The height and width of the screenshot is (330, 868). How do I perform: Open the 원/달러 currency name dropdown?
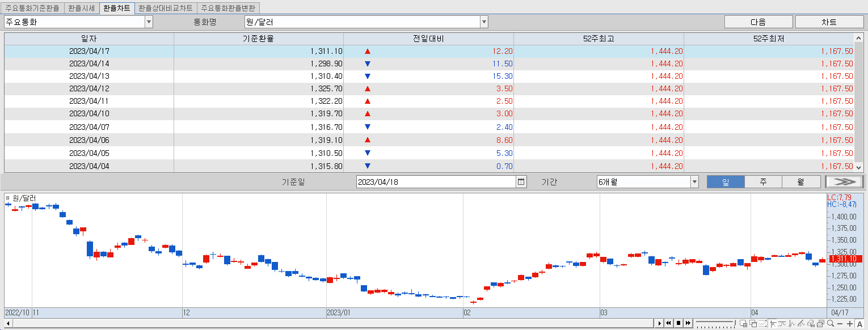click(484, 22)
